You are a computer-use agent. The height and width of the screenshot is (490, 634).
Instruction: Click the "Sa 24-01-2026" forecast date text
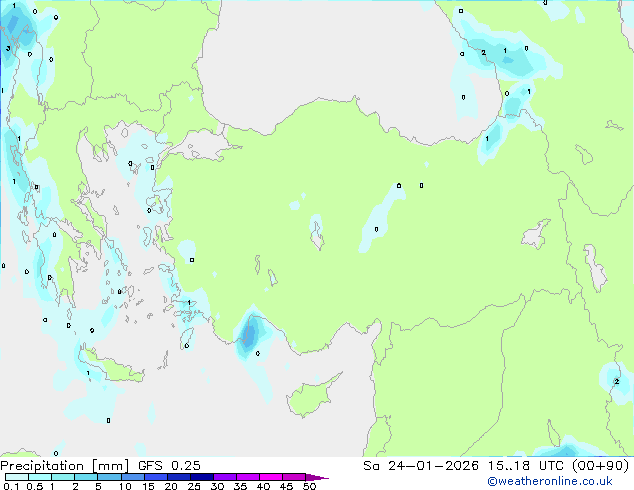[x=421, y=466]
